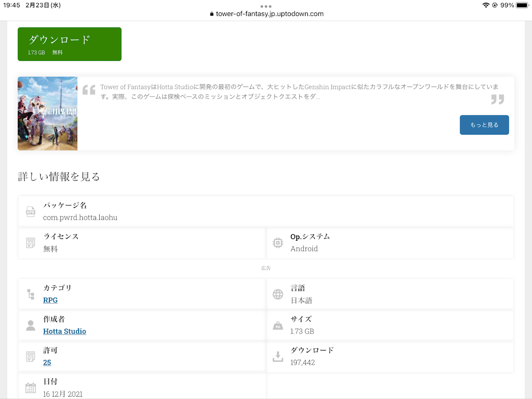
Task: Click the calendar icon beside 日付
Action: [x=31, y=388]
